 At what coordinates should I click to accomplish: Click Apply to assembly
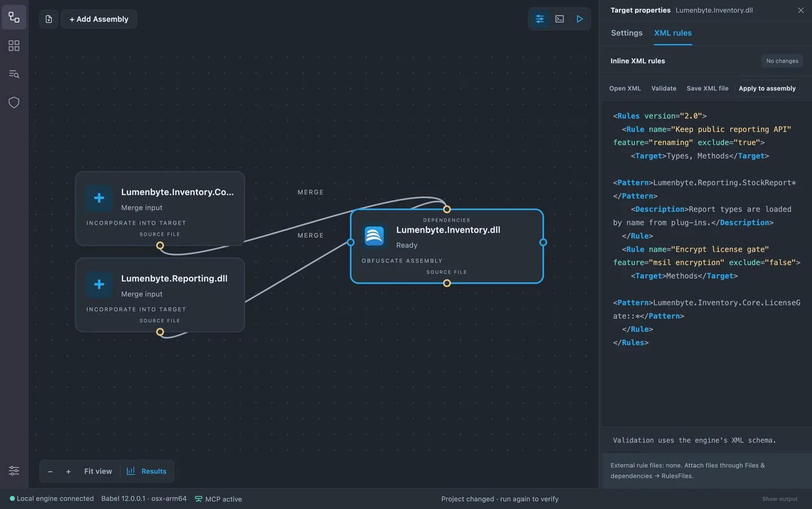click(x=767, y=88)
